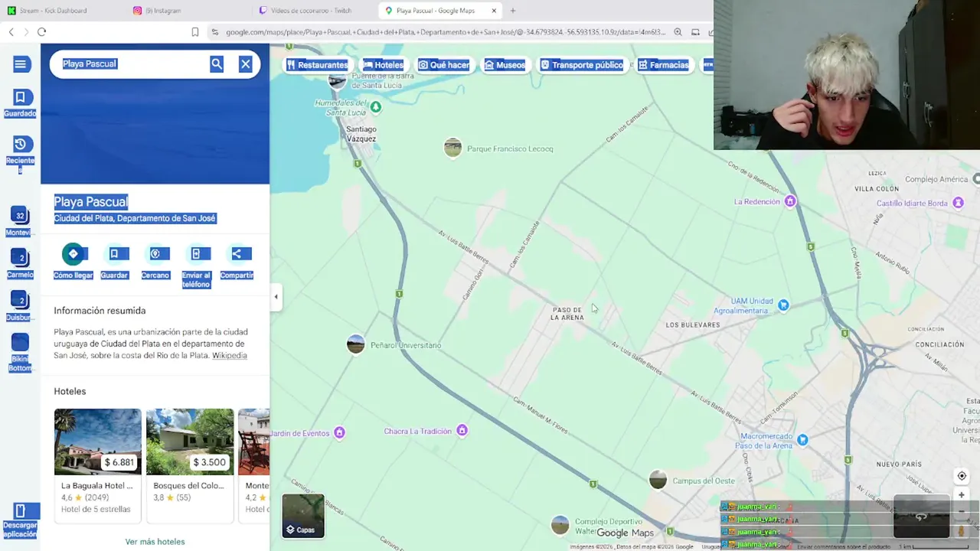The width and height of the screenshot is (980, 551).
Task: Open the Guardado saved places sidebar item
Action: pos(20,103)
